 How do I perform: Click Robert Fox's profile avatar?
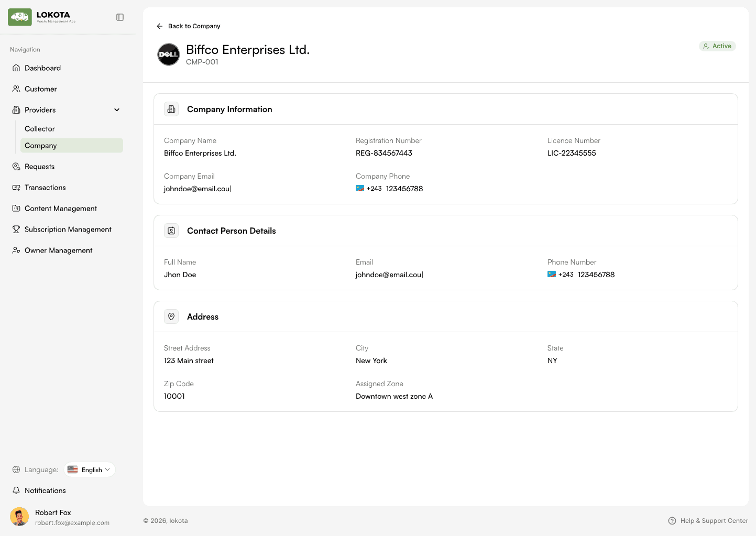pyautogui.click(x=19, y=517)
